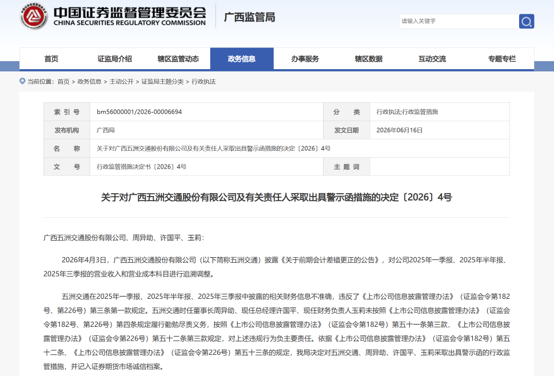Open the 首页 navigation tab
This screenshot has width=554, height=376.
tap(51, 59)
